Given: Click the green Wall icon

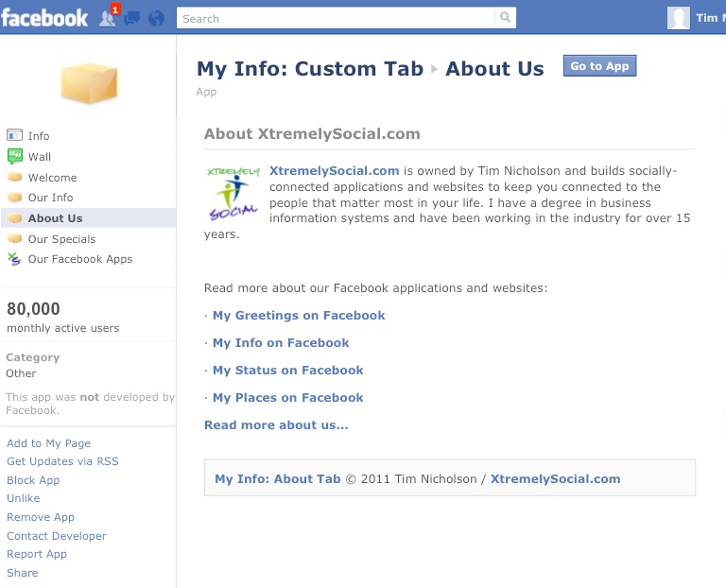Looking at the screenshot, I should click(x=15, y=156).
